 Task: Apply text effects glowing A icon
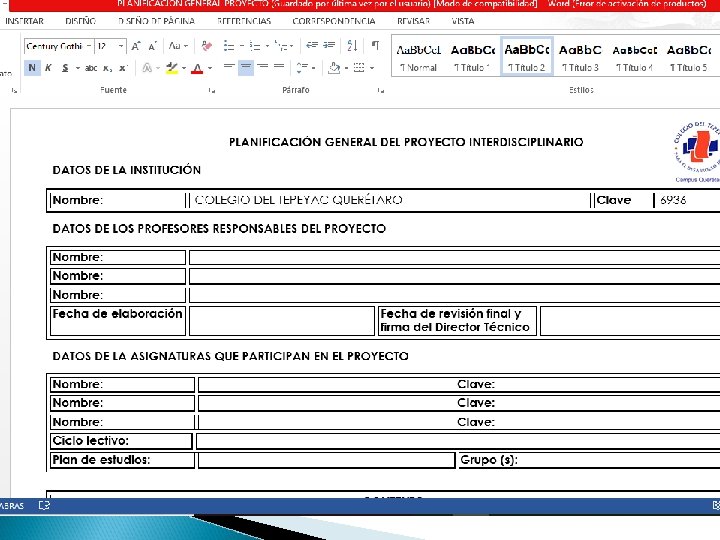point(147,68)
